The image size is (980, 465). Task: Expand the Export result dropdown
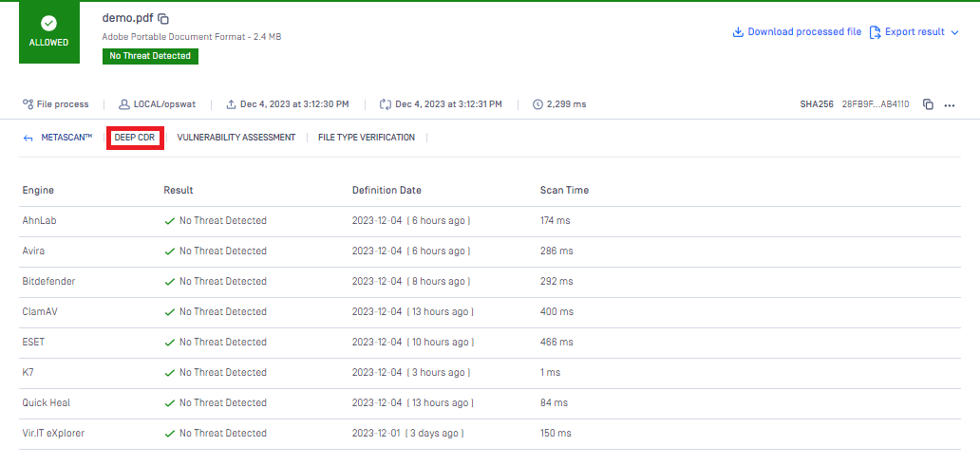pyautogui.click(x=914, y=32)
